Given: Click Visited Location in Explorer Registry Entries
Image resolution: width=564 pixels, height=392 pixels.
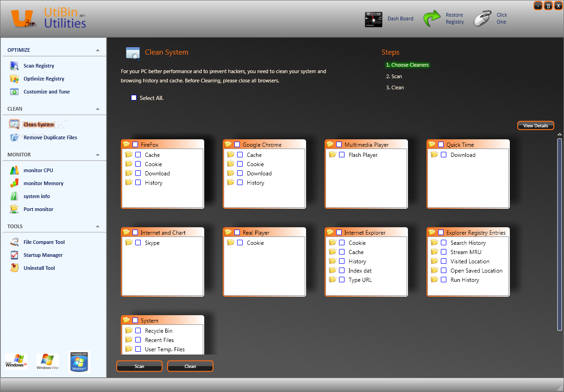Looking at the screenshot, I should (x=470, y=261).
